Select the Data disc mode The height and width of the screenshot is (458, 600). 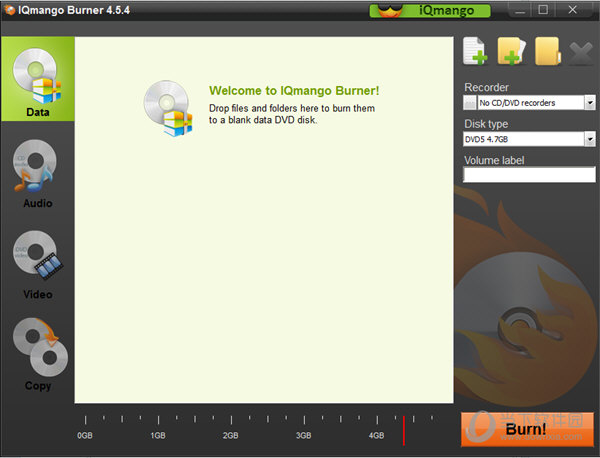click(38, 79)
